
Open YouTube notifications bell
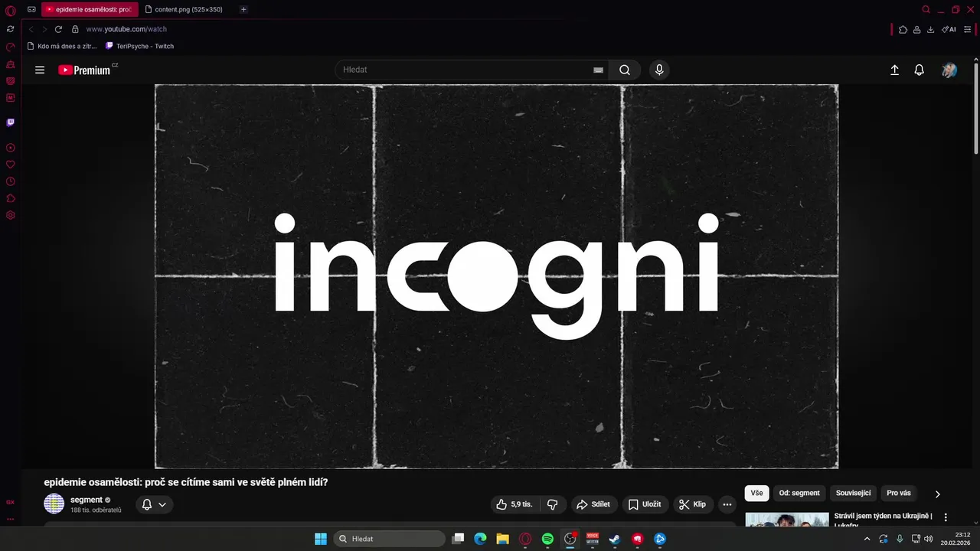(920, 70)
